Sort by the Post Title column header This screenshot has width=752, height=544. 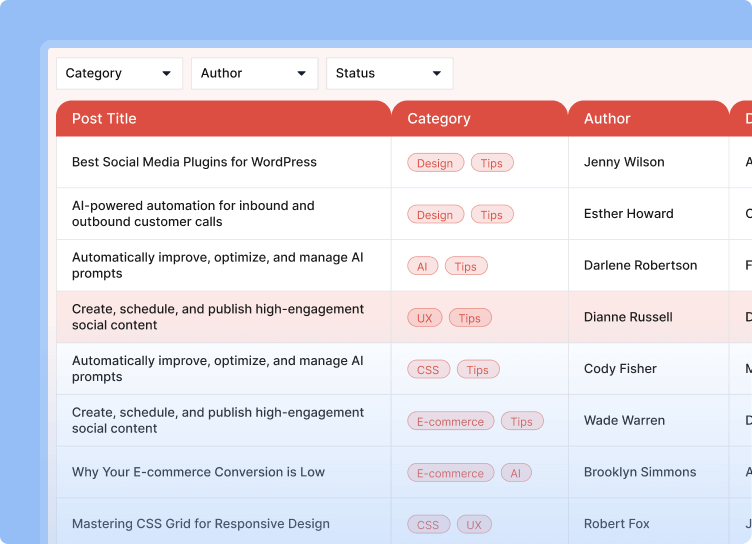pyautogui.click(x=104, y=118)
